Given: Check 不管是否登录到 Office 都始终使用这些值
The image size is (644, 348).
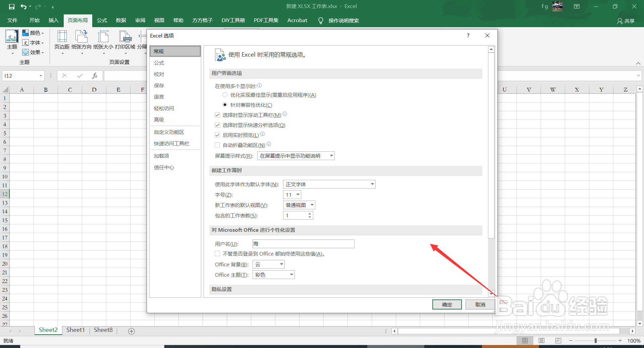Looking at the screenshot, I should (x=217, y=254).
